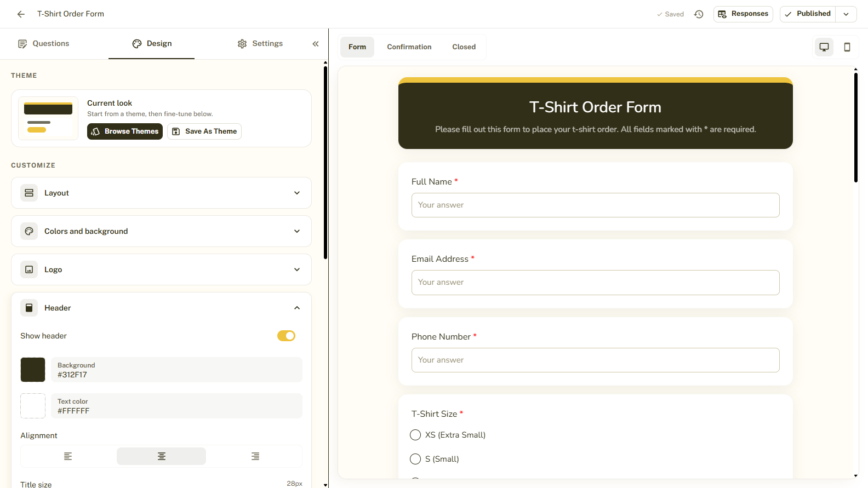This screenshot has width=868, height=488.
Task: Align header text center
Action: click(x=161, y=456)
